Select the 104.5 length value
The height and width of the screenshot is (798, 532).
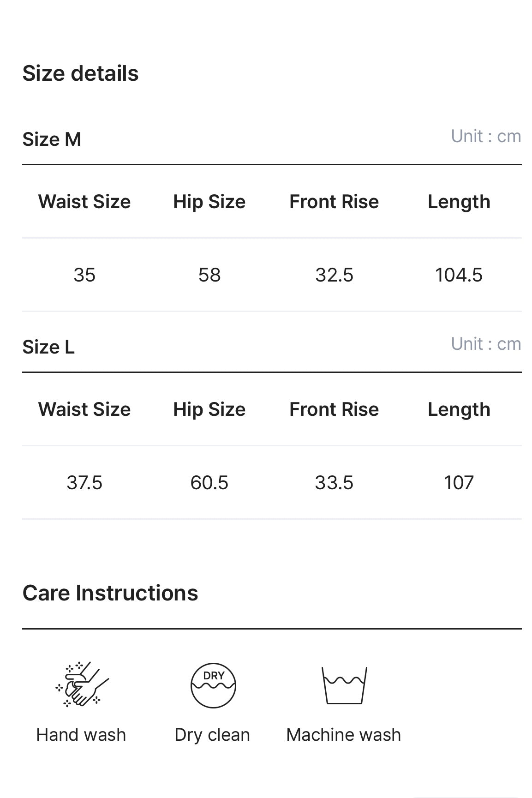459,275
